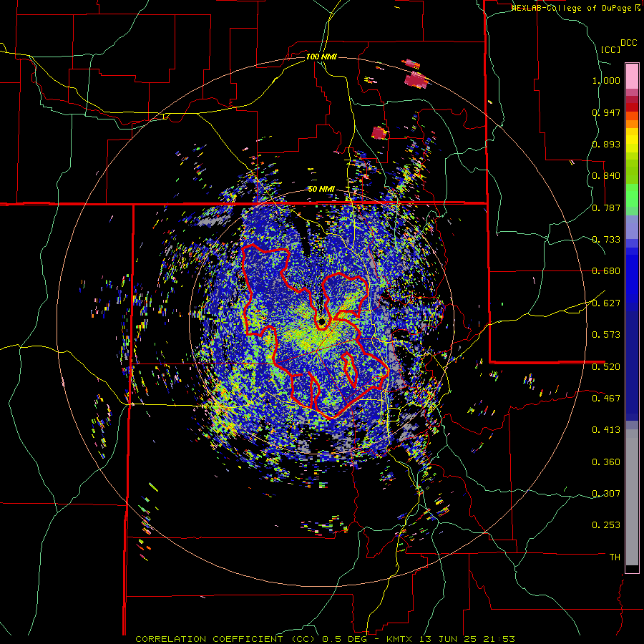Viewport: 644px width, 644px height.
Task: Pick the pink segment of the color bar
Action: click(x=632, y=77)
